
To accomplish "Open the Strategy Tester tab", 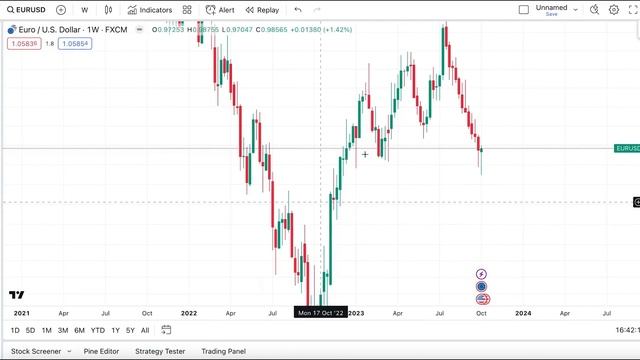I will 160,351.
